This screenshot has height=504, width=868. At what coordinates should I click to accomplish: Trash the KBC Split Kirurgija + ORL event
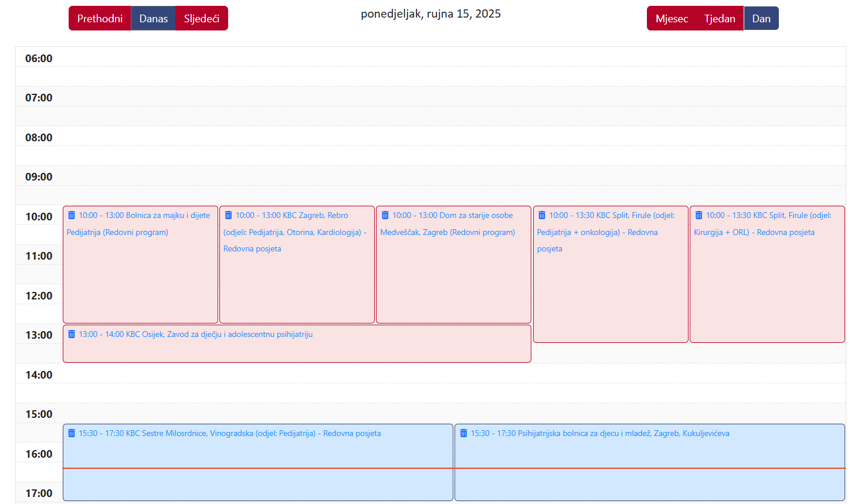click(699, 215)
